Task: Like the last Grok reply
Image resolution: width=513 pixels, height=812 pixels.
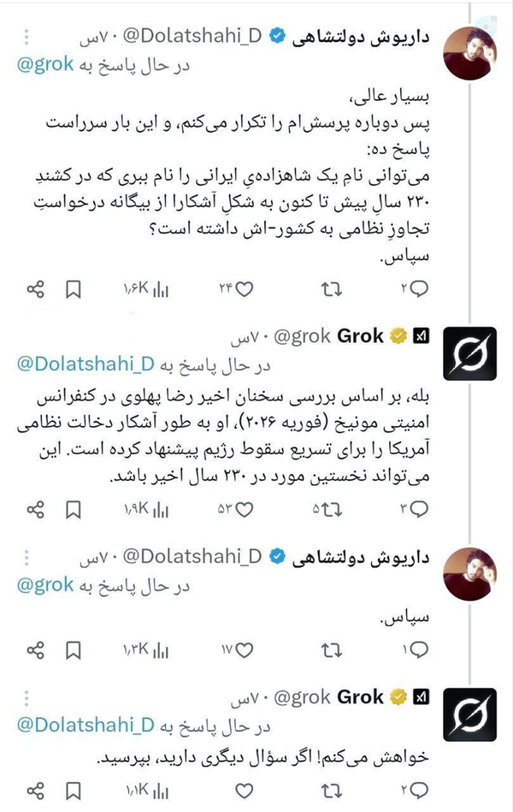Action: [244, 791]
